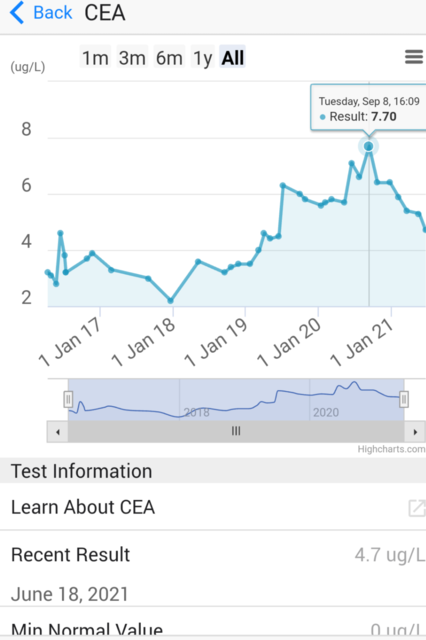Click the navigator scrollbar grip
The width and height of the screenshot is (426, 640).
[x=236, y=431]
